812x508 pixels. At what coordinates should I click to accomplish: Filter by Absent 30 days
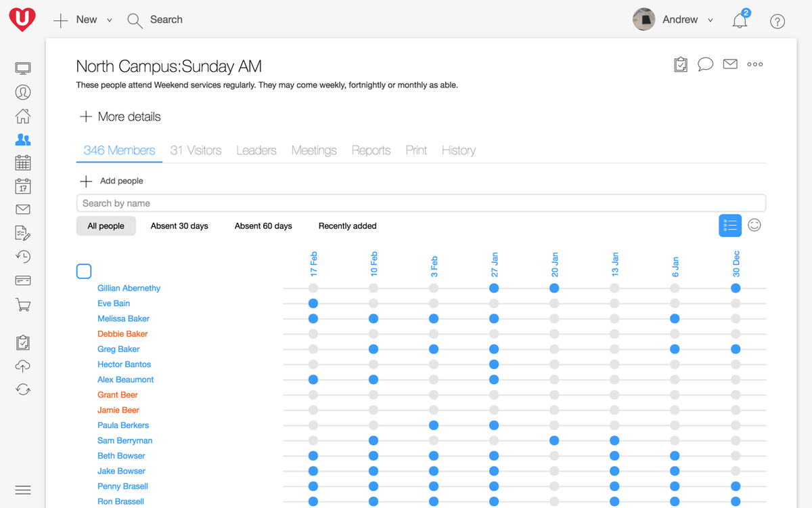coord(179,226)
